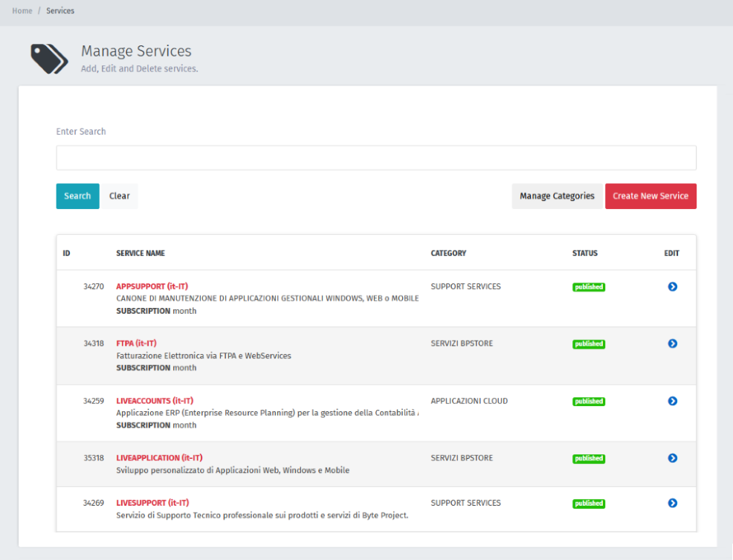Open the FTPA (it-IT) service link
This screenshot has width=733, height=560.
(x=136, y=344)
